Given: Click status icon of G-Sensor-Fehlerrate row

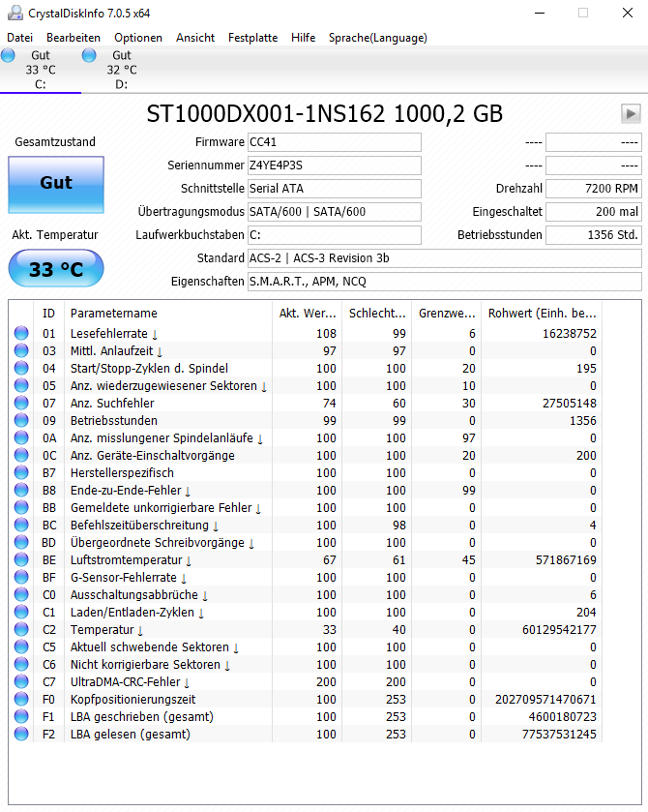Looking at the screenshot, I should pos(21,578).
